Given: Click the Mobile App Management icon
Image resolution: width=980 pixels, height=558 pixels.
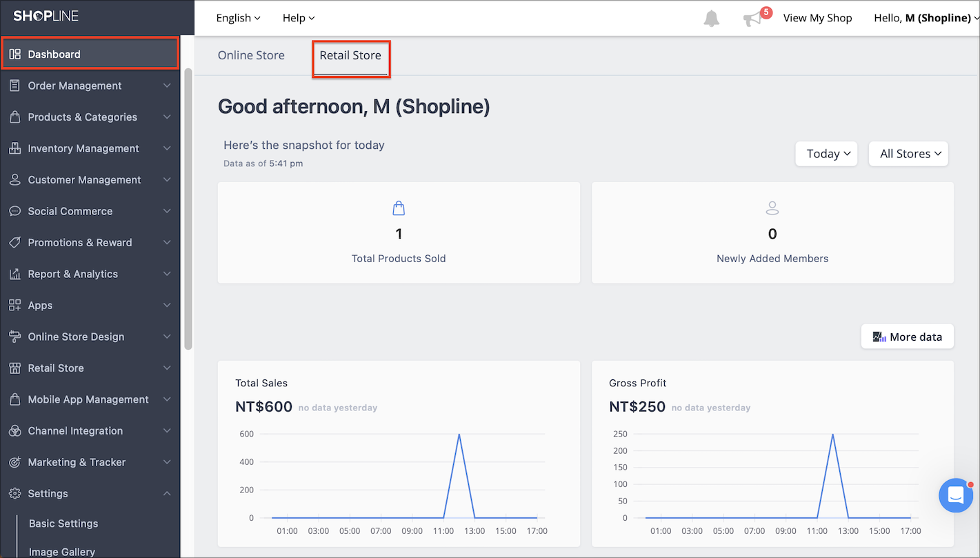Looking at the screenshot, I should point(14,399).
